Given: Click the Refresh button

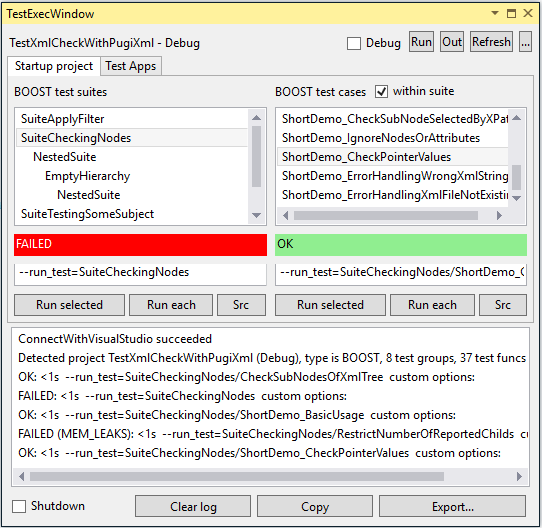Looking at the screenshot, I should pyautogui.click(x=491, y=42).
